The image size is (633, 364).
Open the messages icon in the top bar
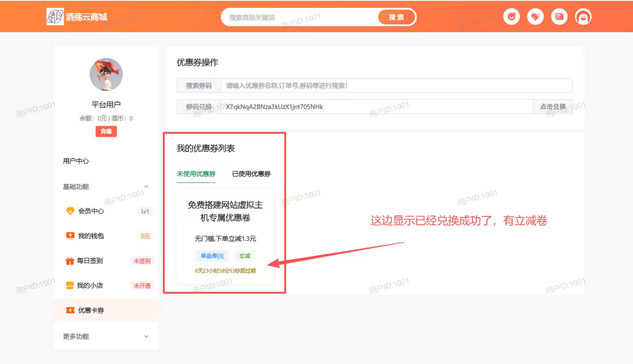pos(511,16)
